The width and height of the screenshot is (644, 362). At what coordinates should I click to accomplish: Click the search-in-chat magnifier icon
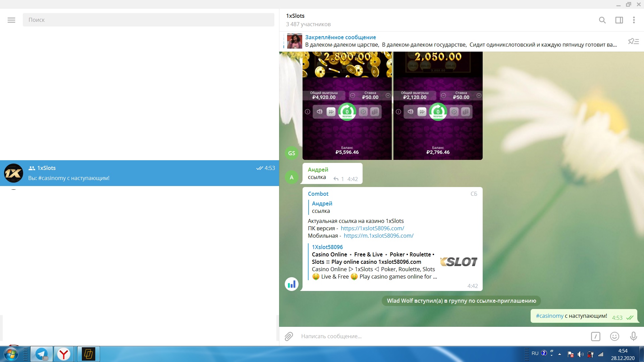tap(602, 20)
